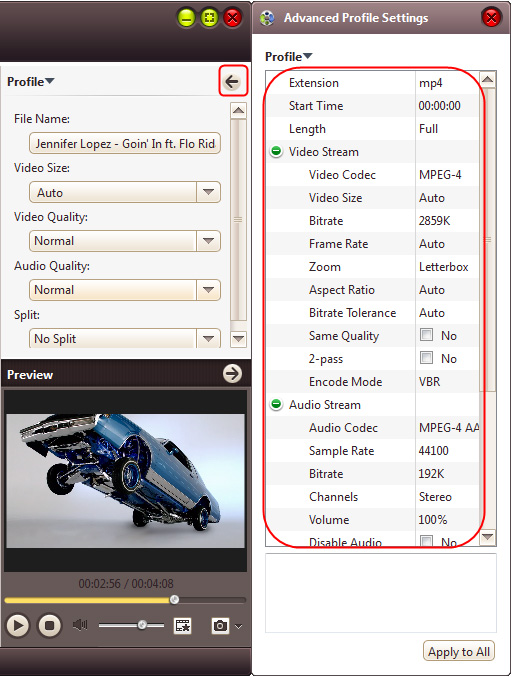Viewport: 512px width, 677px height.
Task: Adjust the volume slider handle
Action: point(142,625)
